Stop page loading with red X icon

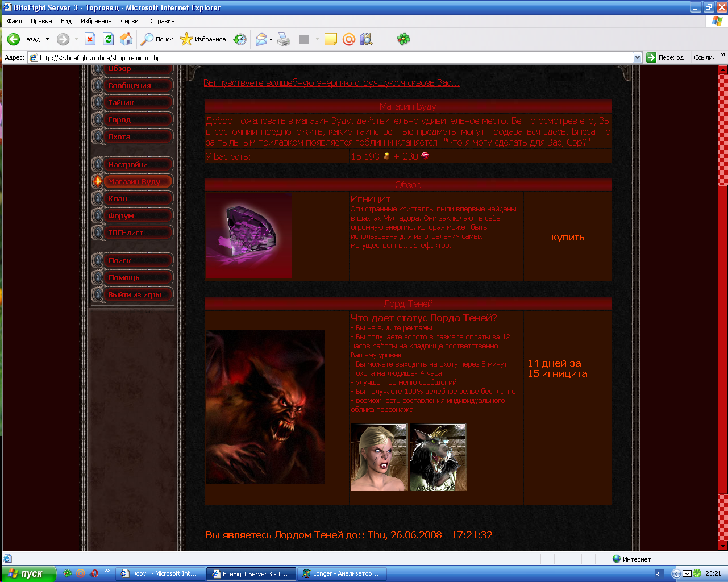click(90, 39)
